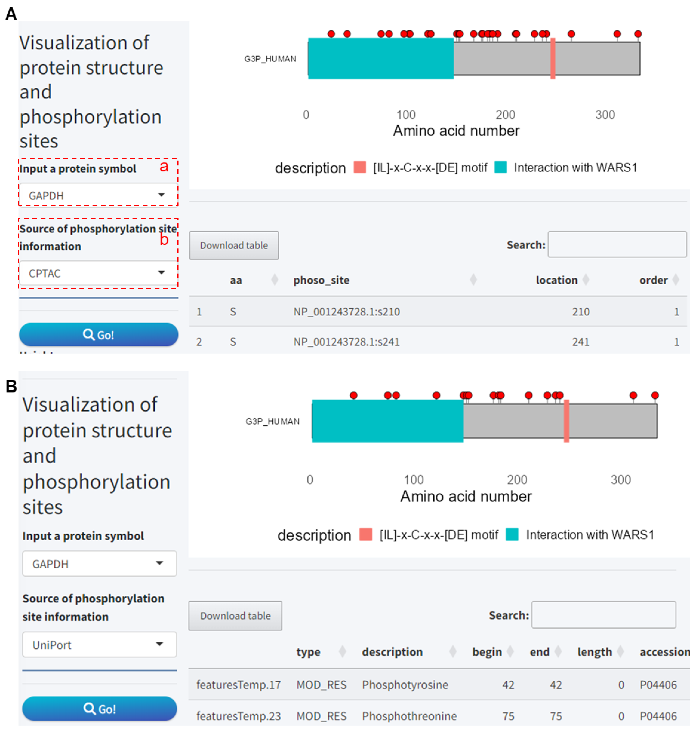Click the Go! button in panel A
This screenshot has height=735, width=700.
(98, 334)
